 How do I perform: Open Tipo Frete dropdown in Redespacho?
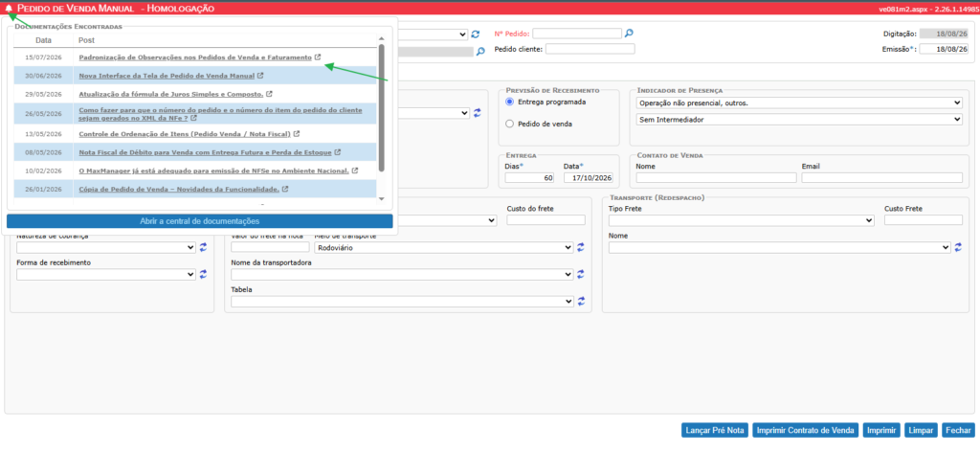point(742,220)
